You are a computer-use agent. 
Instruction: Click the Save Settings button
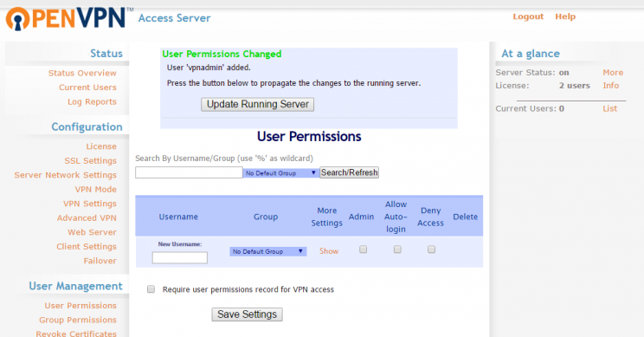(248, 314)
